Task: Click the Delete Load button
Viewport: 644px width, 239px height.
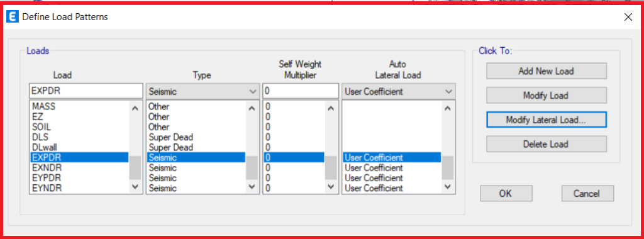Action: [x=547, y=144]
